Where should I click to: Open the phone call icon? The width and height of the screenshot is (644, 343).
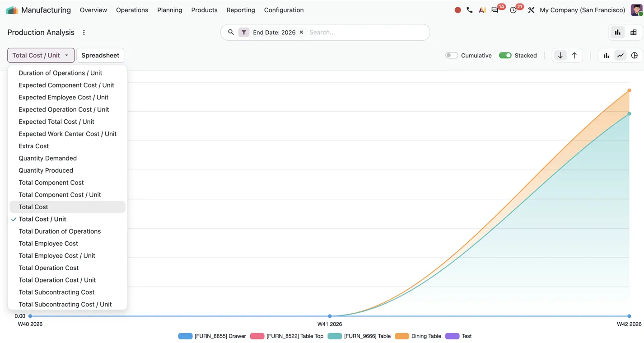coord(470,10)
